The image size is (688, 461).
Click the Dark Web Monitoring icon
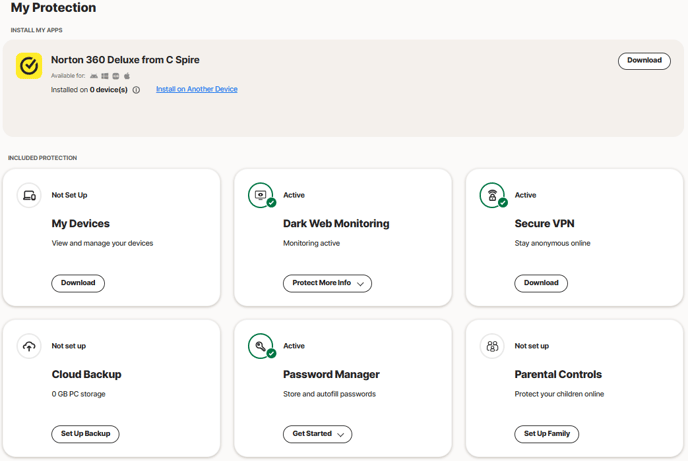(261, 196)
